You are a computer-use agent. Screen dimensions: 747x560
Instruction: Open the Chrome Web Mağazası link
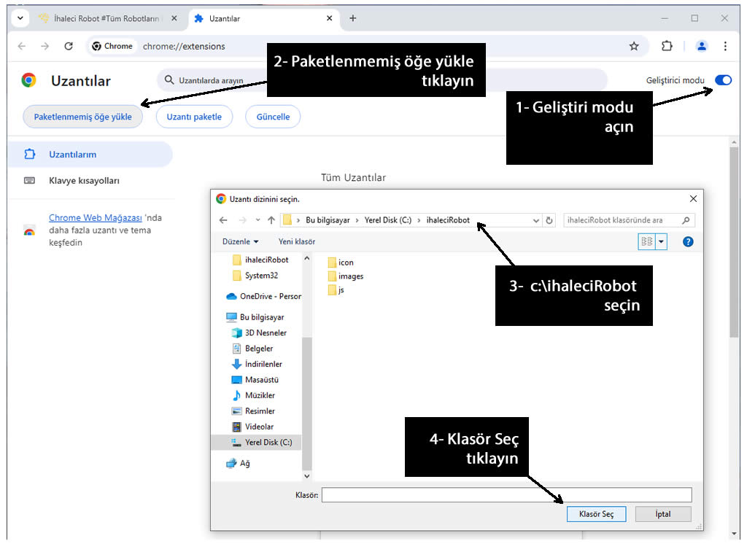(96, 217)
